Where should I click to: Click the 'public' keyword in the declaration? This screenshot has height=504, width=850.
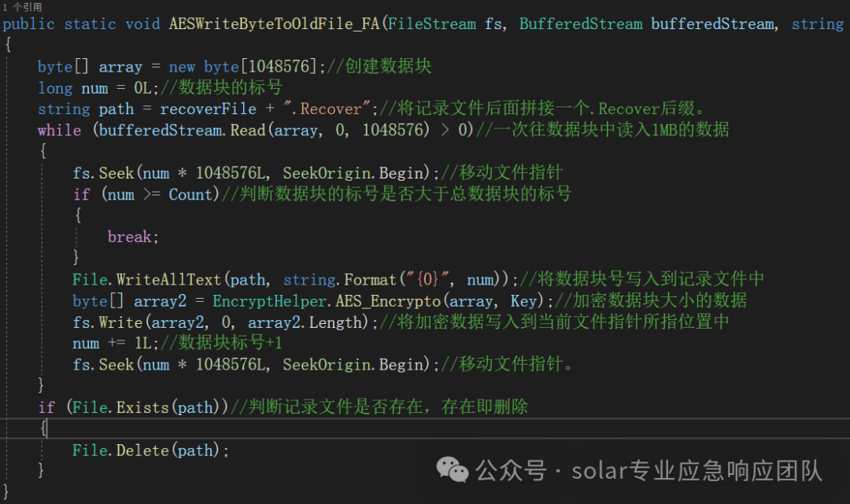point(29,24)
